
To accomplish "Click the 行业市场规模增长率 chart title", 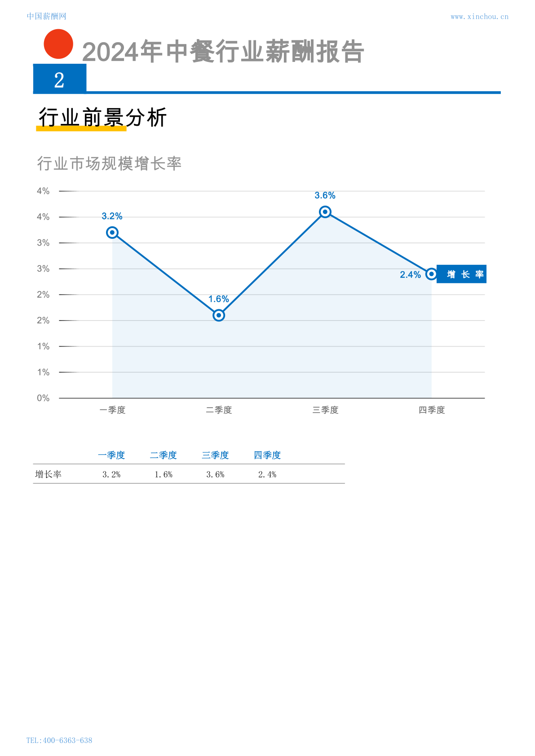I will (109, 163).
